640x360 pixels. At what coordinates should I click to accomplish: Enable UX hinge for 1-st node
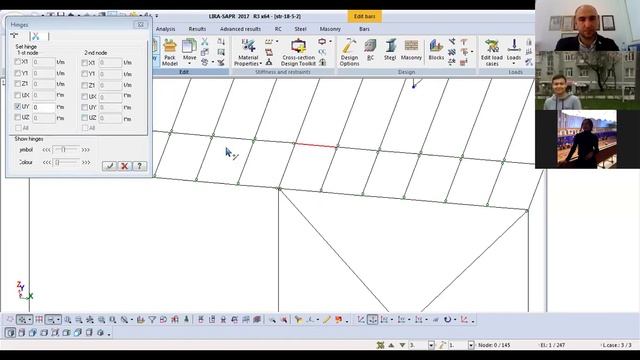[18, 95]
